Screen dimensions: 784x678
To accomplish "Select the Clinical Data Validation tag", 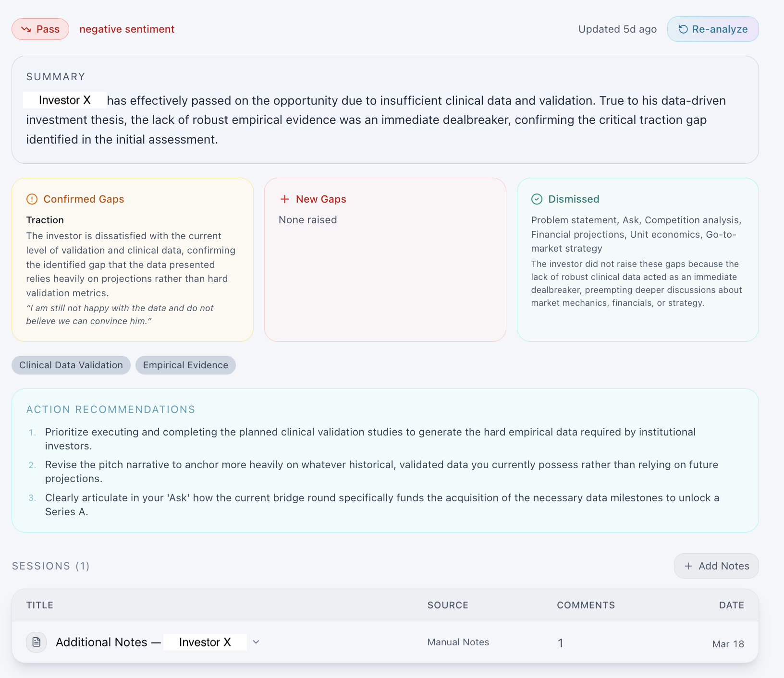I will tap(71, 365).
